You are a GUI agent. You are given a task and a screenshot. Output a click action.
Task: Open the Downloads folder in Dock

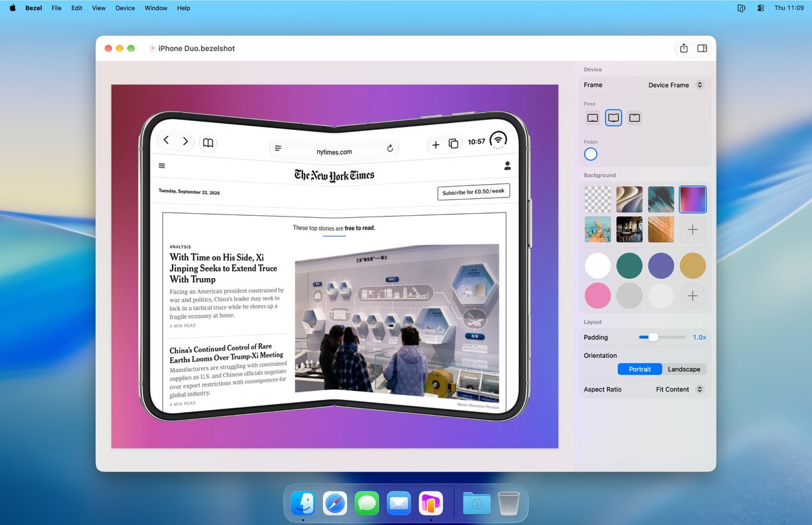(477, 503)
